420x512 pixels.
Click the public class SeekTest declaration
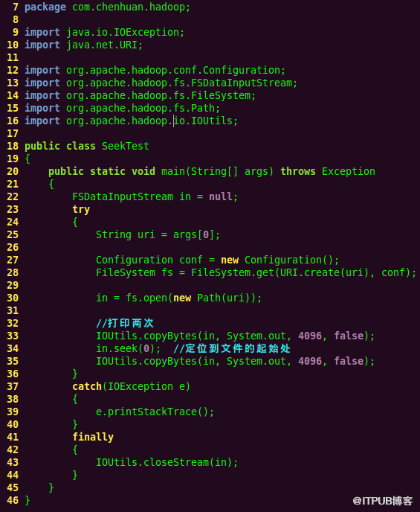coord(87,147)
